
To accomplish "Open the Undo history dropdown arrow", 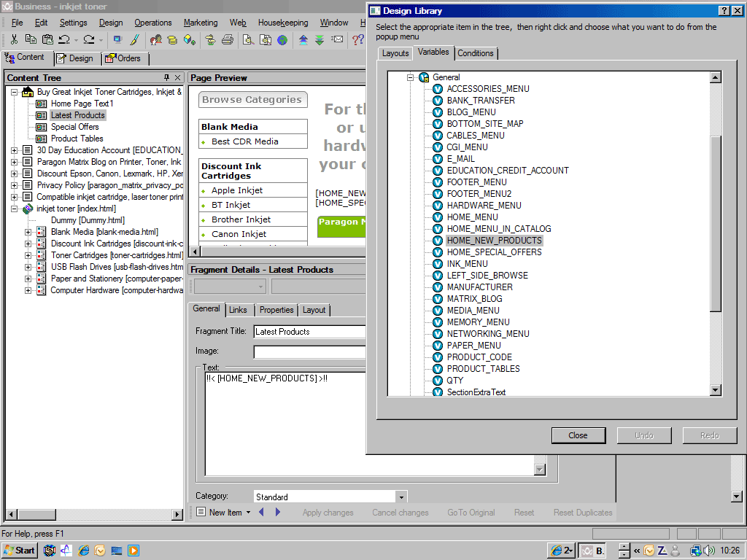I will pos(75,39).
